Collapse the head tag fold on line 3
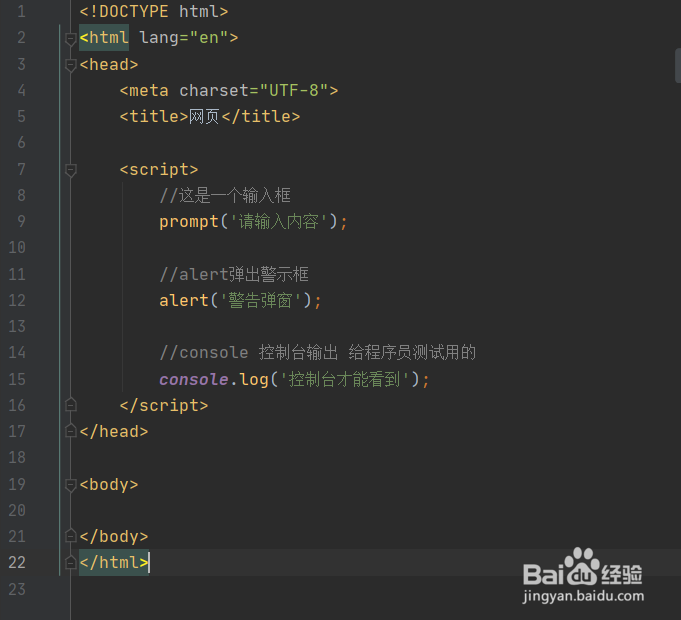681x620 pixels. coord(70,65)
